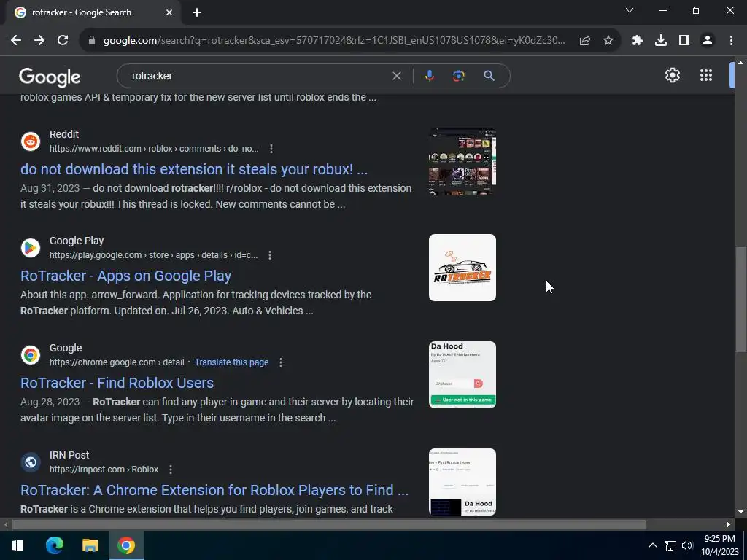
Task: Open the Chrome profile icon
Action: pos(708,41)
